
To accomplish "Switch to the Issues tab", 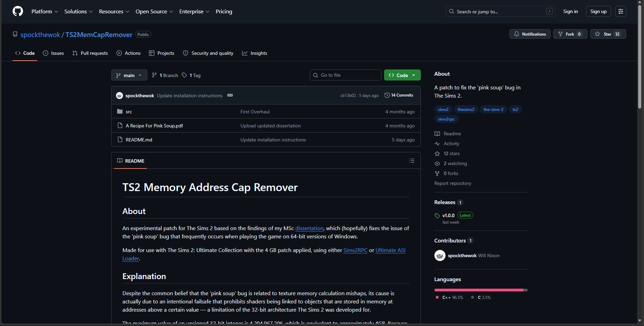I will pyautogui.click(x=53, y=53).
